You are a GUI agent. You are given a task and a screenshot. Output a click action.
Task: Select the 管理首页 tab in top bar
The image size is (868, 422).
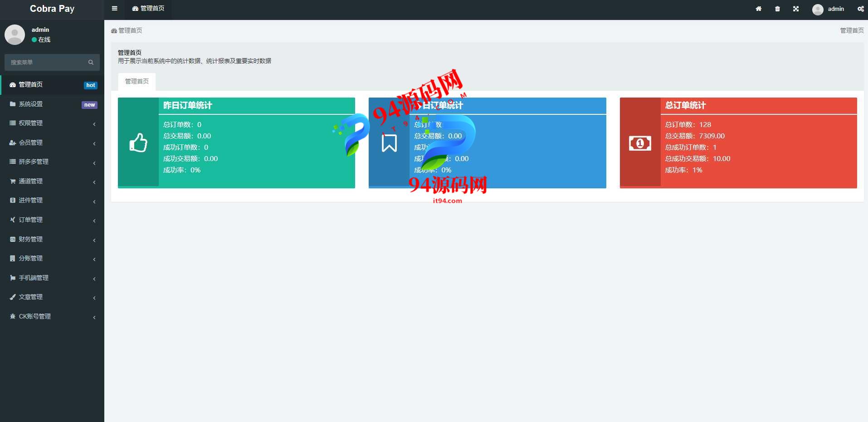pos(148,9)
